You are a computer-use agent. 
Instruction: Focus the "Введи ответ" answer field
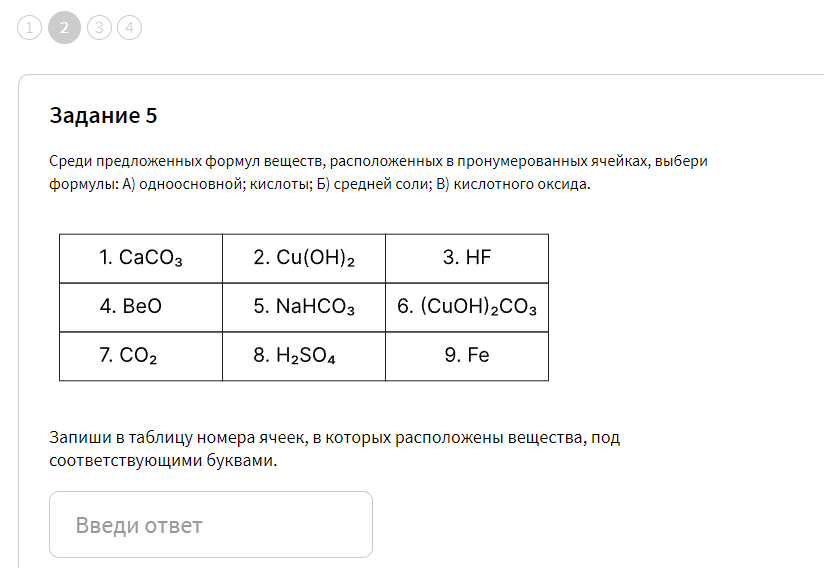[x=211, y=524]
